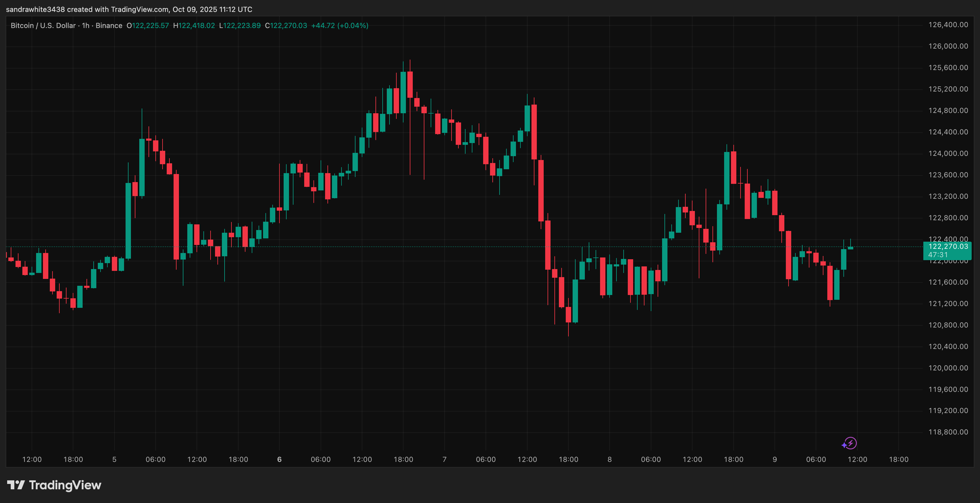Click the 126,000.00 price axis label
The width and height of the screenshot is (980, 503).
point(948,46)
